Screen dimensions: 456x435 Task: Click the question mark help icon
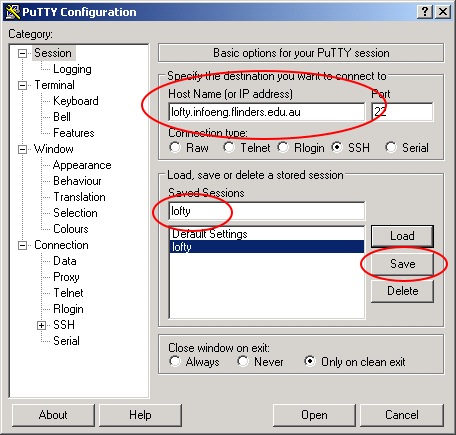point(425,12)
